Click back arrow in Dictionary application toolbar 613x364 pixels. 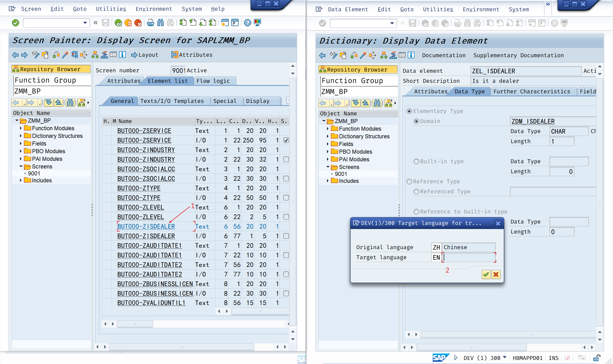323,55
